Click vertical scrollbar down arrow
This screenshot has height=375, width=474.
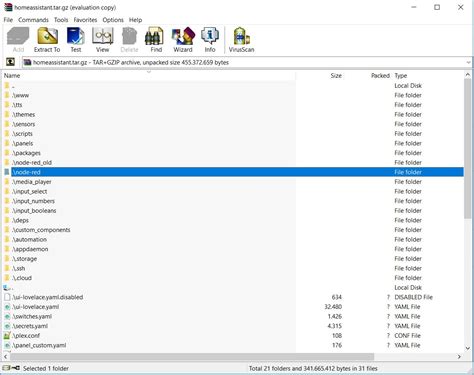pyautogui.click(x=467, y=348)
